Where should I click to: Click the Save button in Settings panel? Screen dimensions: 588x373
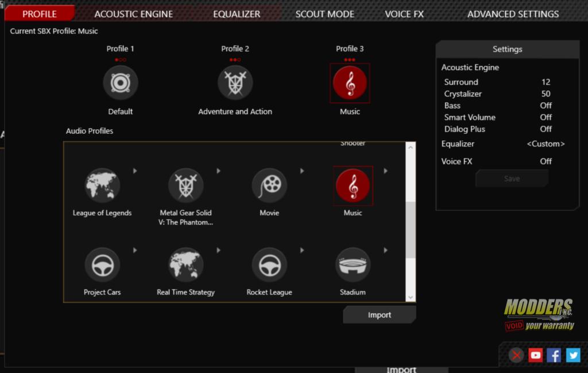pos(512,179)
